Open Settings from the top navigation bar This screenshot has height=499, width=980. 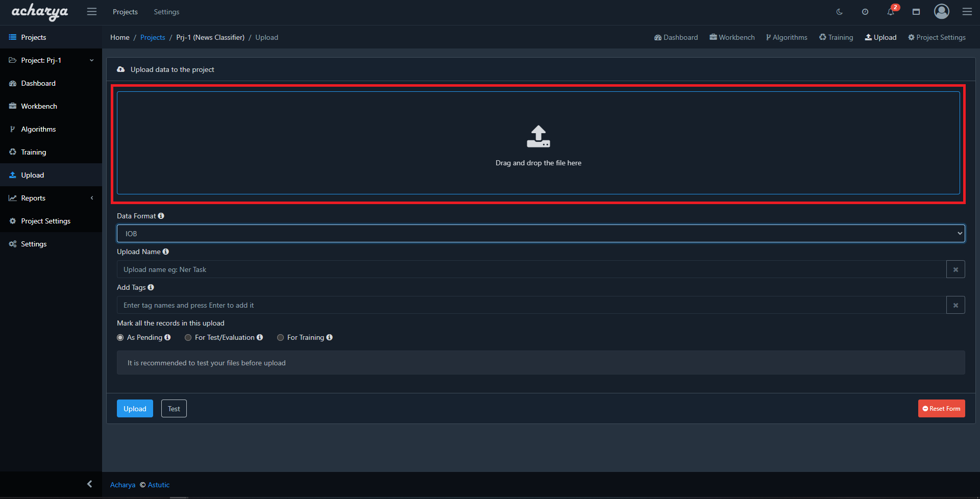166,11
